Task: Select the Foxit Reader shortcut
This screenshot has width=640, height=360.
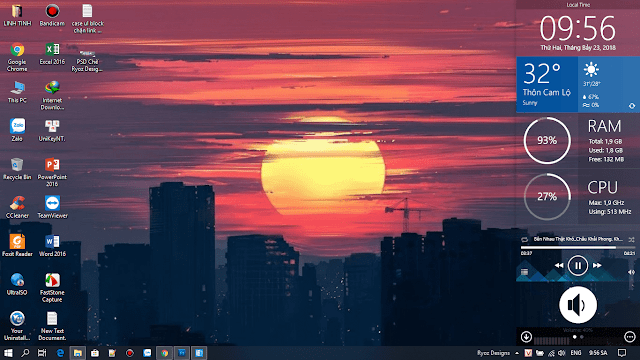Action: coord(17,246)
